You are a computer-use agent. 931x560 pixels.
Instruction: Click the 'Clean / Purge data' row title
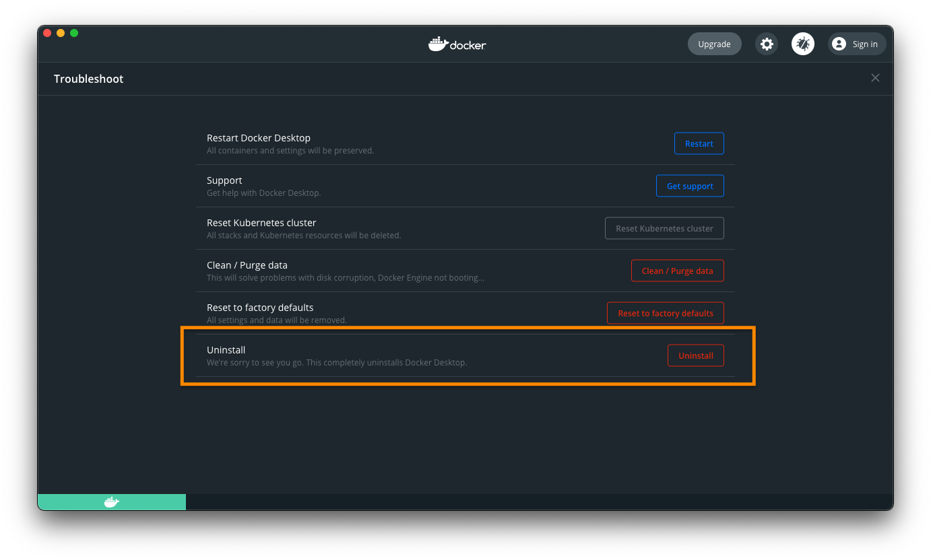pyautogui.click(x=247, y=265)
